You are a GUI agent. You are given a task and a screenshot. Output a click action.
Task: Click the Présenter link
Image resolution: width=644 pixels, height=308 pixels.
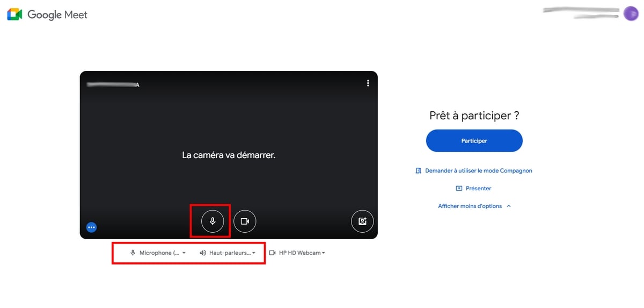474,188
